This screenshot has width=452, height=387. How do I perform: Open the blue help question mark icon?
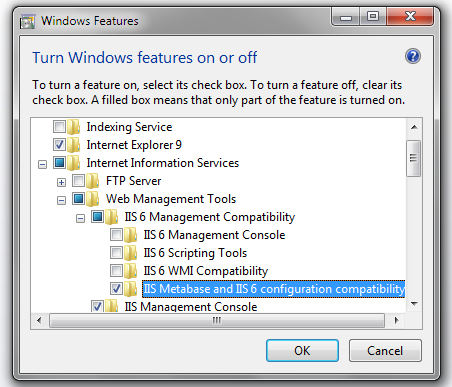[413, 56]
